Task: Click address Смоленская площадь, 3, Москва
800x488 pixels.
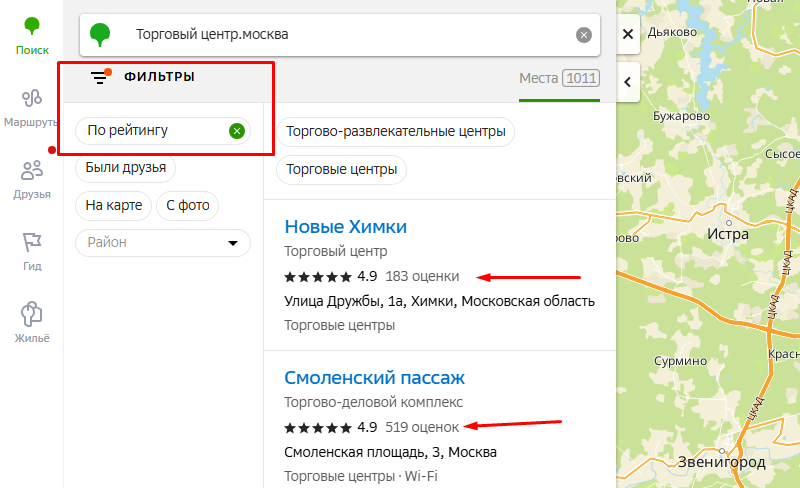Action: point(390,452)
